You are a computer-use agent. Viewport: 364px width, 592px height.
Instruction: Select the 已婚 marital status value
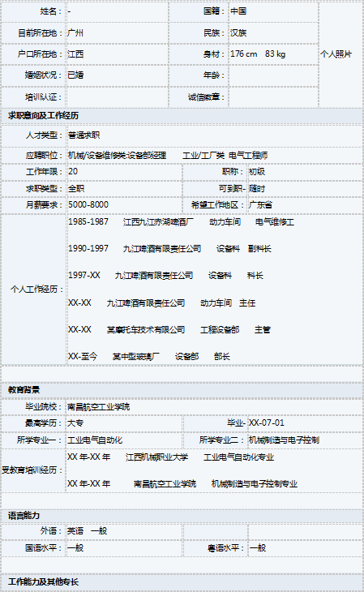click(x=75, y=75)
